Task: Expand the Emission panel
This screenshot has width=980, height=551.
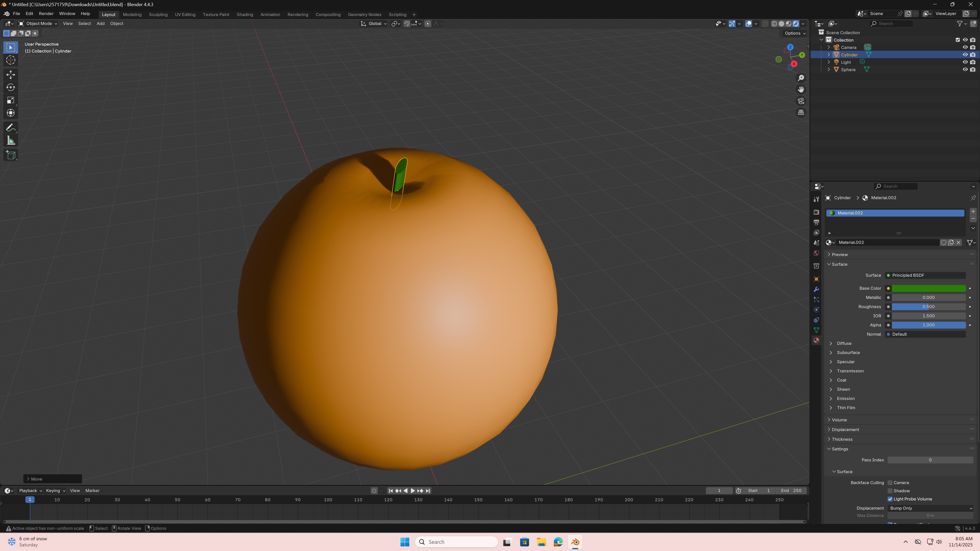Action: click(845, 398)
